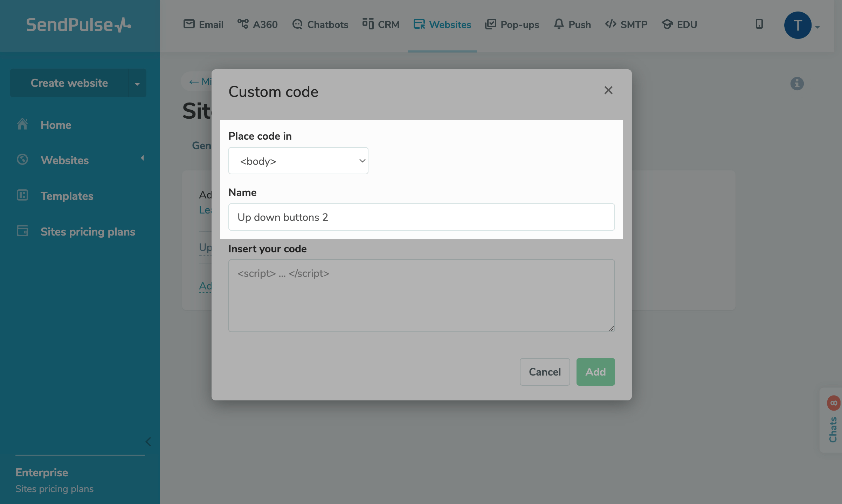
Task: Select the A360 analytics icon
Action: 243,24
